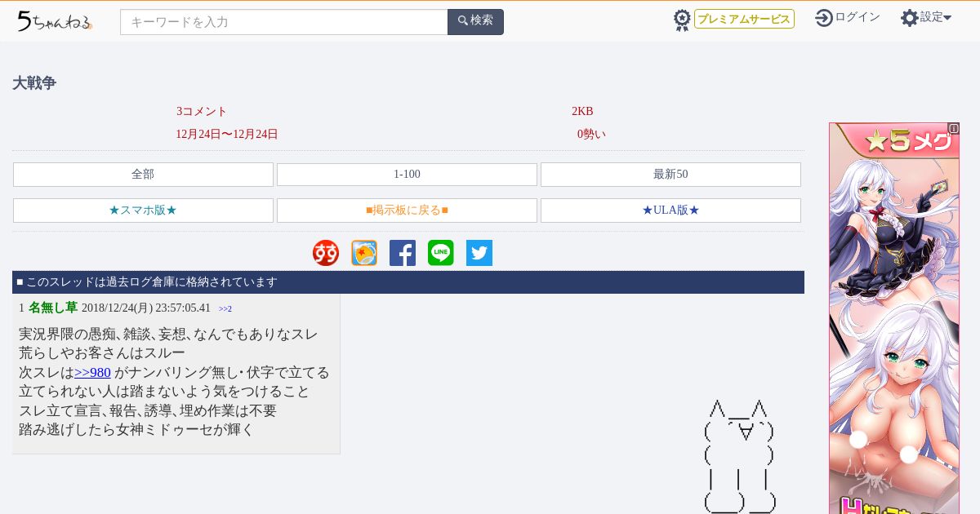Click the poster name 名無し草
This screenshot has height=514, width=980.
click(53, 308)
